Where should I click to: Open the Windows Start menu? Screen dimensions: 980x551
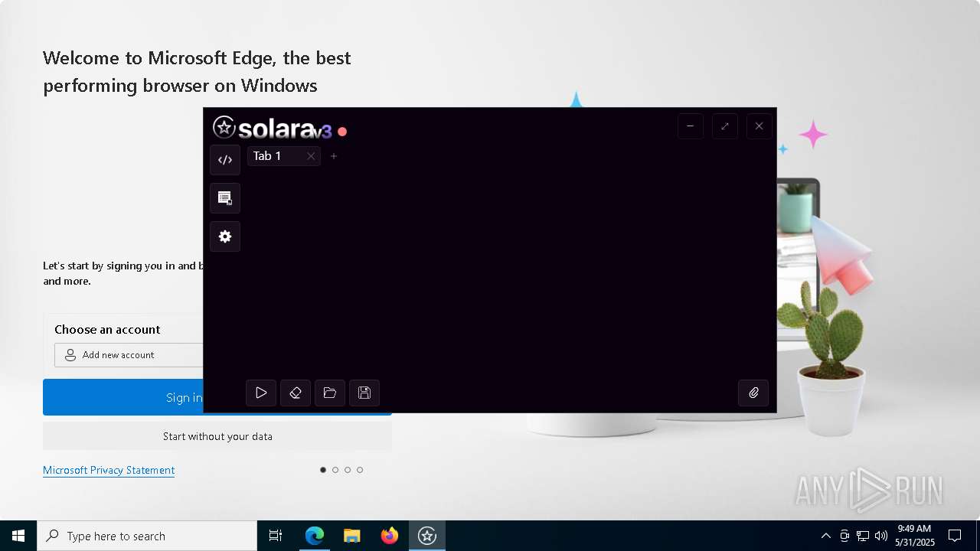18,536
